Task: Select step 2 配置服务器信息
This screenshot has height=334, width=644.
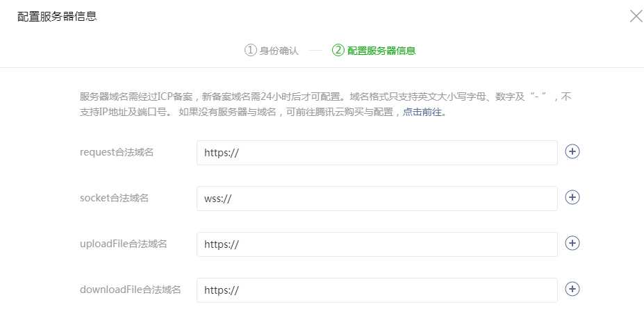Action: click(x=374, y=51)
